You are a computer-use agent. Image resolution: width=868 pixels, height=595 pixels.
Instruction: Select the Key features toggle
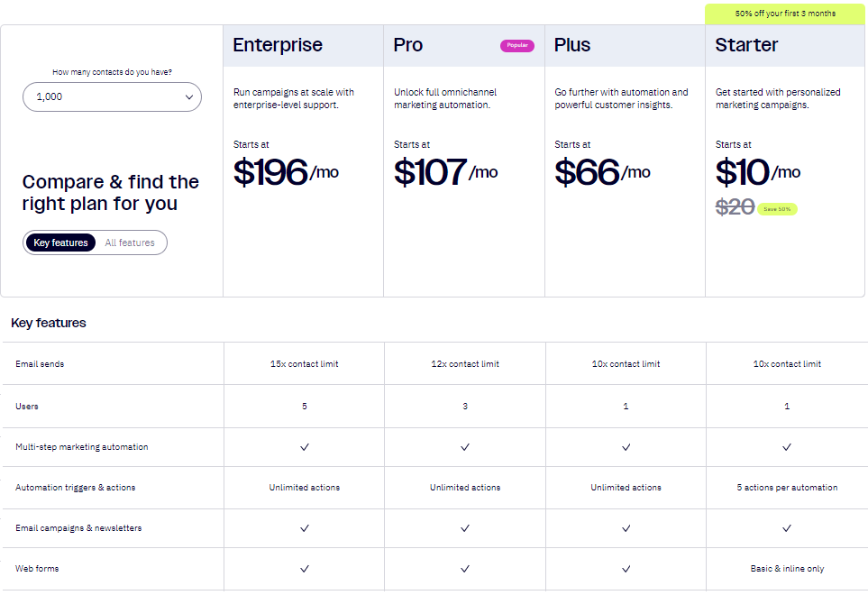pyautogui.click(x=60, y=243)
